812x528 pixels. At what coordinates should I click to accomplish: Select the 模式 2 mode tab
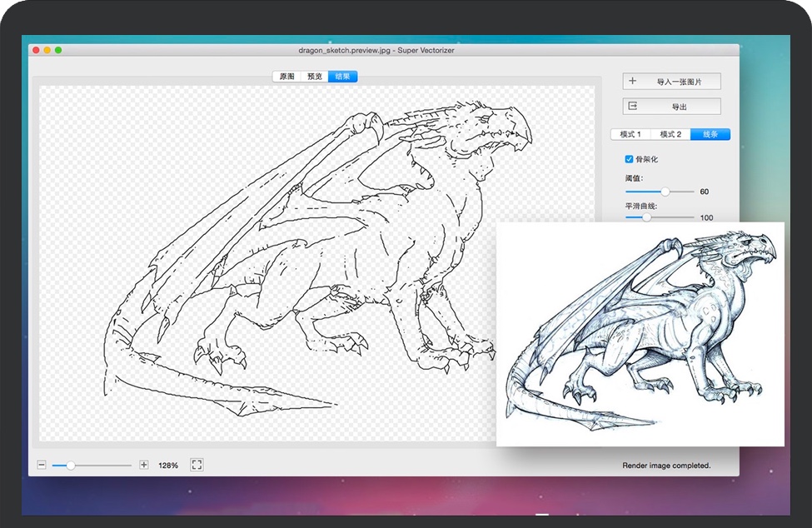670,134
